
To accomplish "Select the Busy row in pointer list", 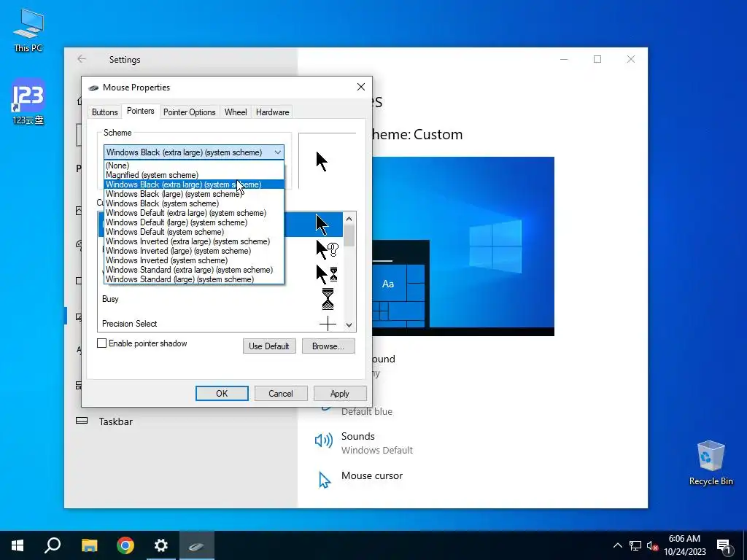I will coord(220,299).
